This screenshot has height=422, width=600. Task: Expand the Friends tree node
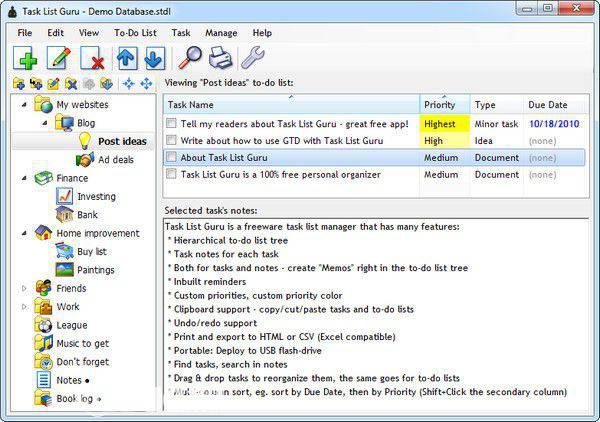pos(24,288)
